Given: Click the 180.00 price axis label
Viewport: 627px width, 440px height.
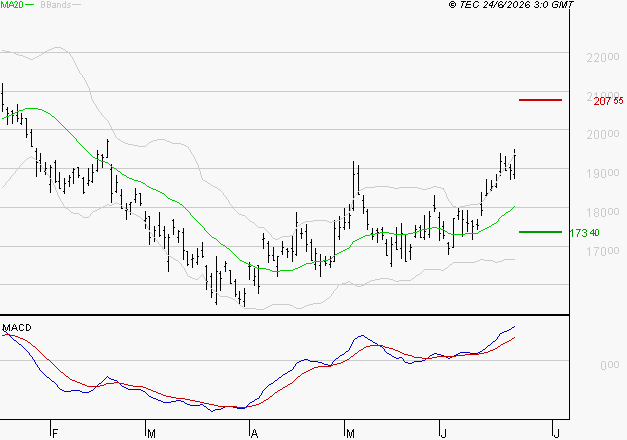Looking at the screenshot, I should point(603,212).
